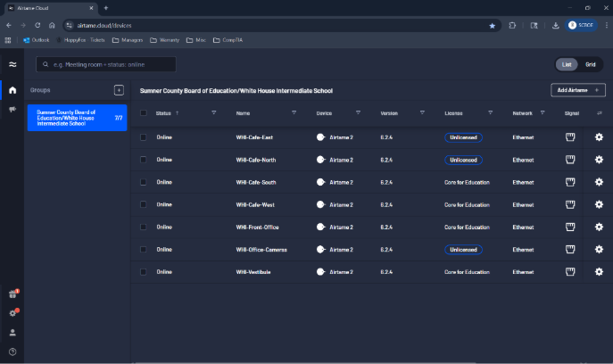The width and height of the screenshot is (613, 364).
Task: Open the gift what's new icon
Action: click(x=13, y=294)
